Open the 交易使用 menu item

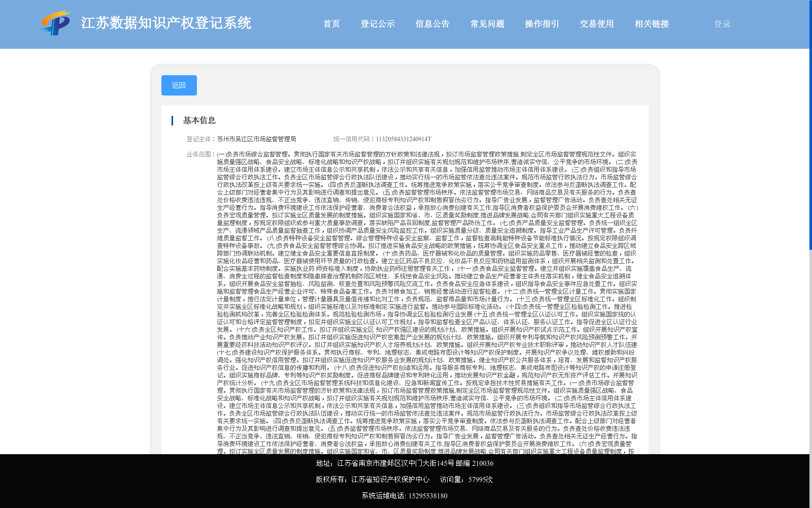tap(597, 24)
